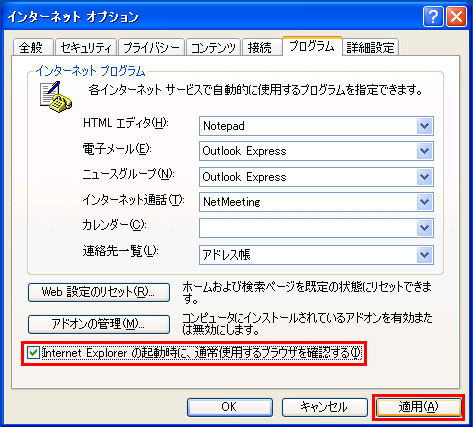Select the プログラム tab
This screenshot has width=473, height=427.
pos(312,46)
